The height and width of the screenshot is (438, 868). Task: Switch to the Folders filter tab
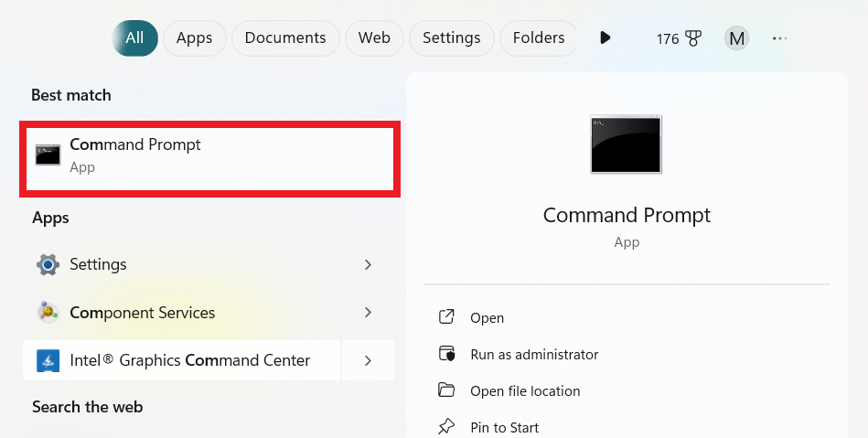(538, 38)
